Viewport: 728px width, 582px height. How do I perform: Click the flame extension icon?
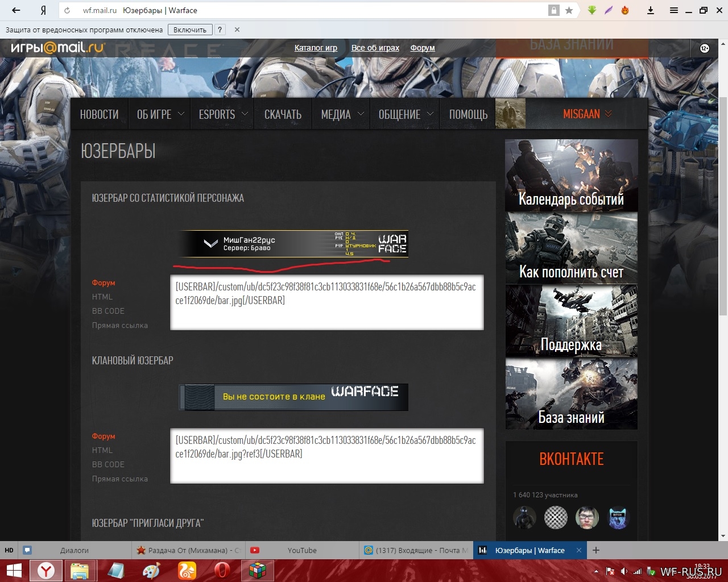625,10
